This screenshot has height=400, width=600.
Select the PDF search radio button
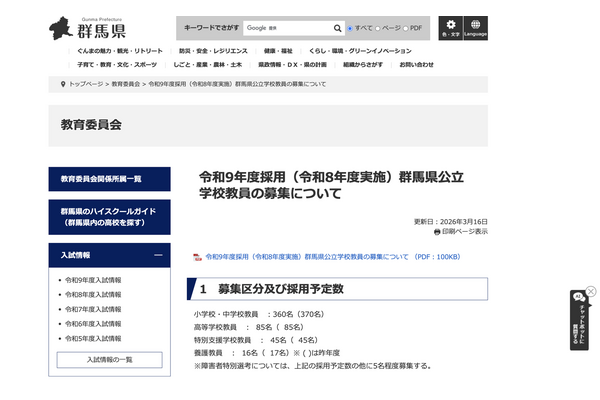point(406,28)
